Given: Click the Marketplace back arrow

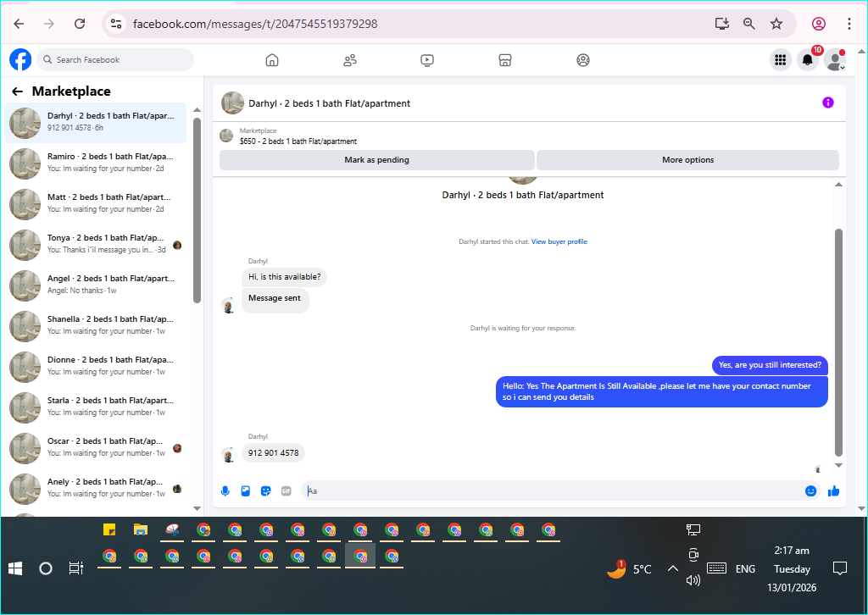Looking at the screenshot, I should click(18, 91).
